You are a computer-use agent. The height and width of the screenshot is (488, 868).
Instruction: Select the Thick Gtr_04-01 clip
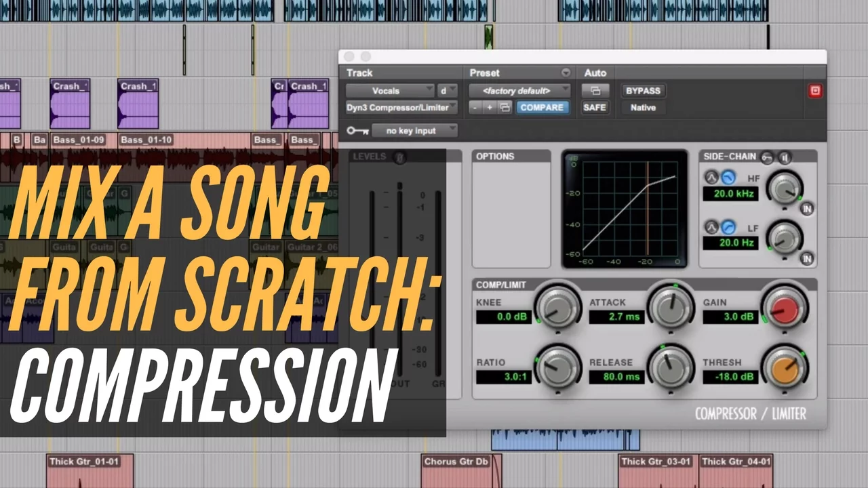(x=736, y=471)
